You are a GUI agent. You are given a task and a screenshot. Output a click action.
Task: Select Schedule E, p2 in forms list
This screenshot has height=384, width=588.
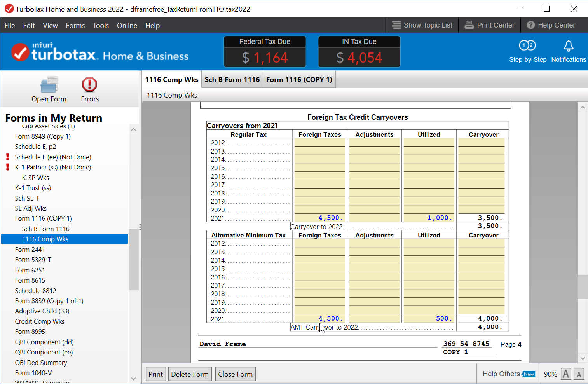pyautogui.click(x=35, y=147)
